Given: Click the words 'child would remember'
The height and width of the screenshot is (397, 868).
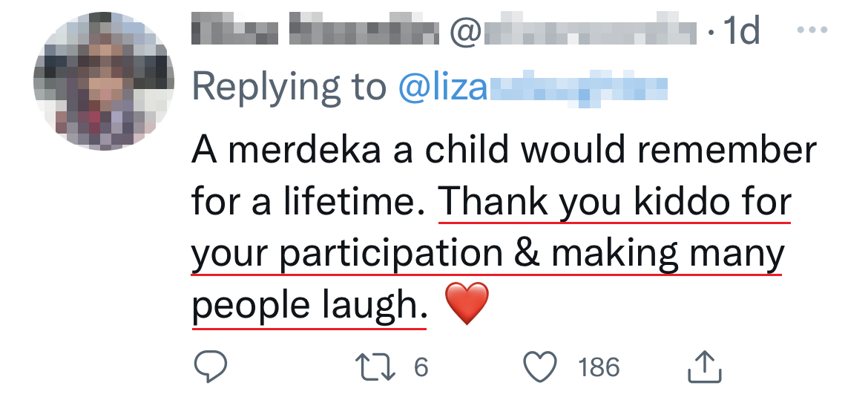Looking at the screenshot, I should coord(621,151).
